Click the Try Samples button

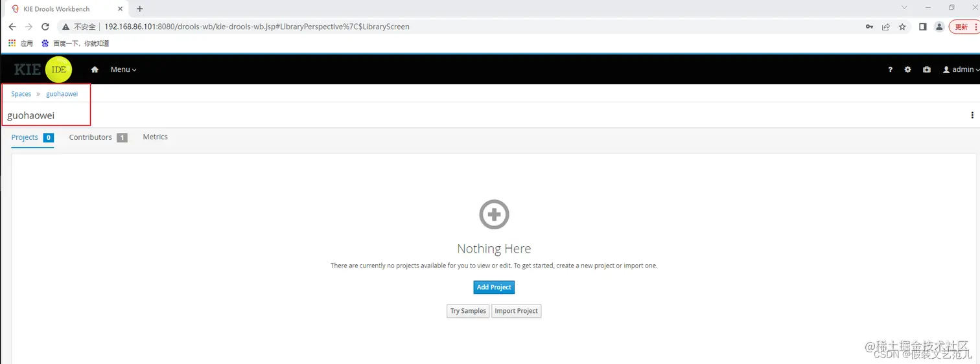[468, 311]
